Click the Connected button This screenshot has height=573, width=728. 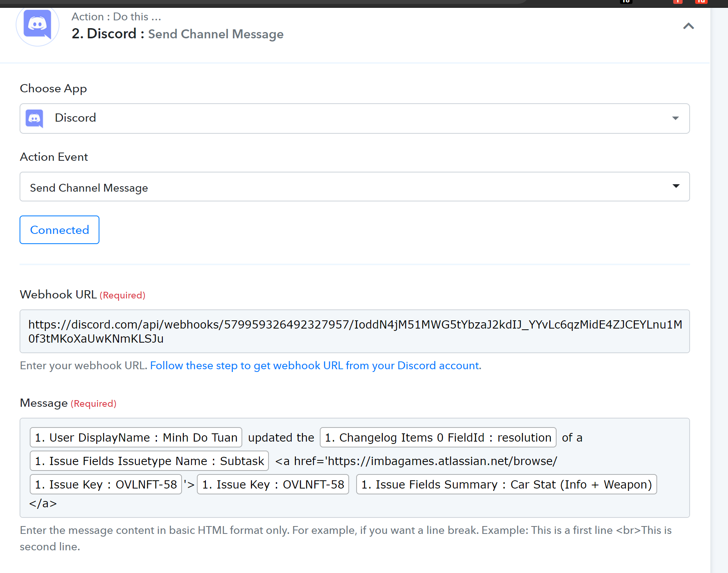click(x=59, y=230)
